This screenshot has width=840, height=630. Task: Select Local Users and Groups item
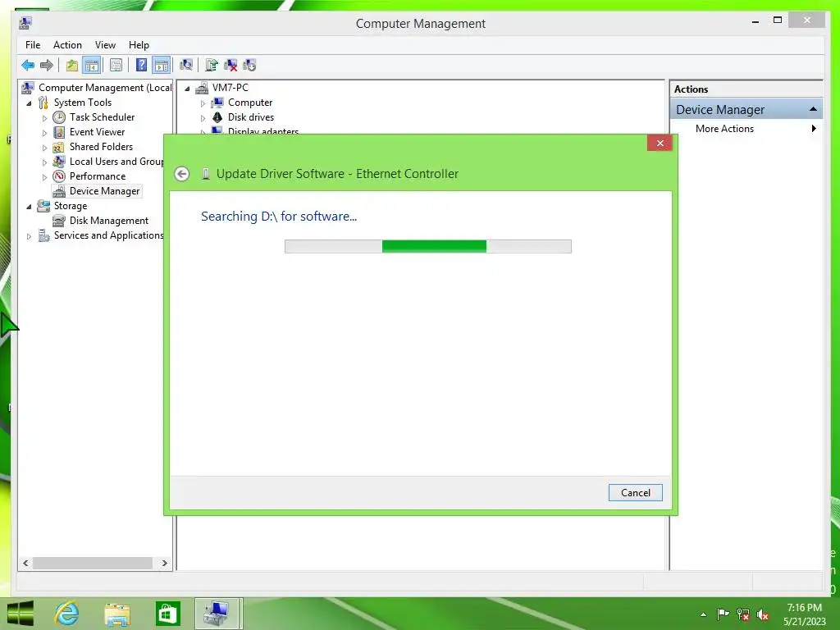pos(116,162)
